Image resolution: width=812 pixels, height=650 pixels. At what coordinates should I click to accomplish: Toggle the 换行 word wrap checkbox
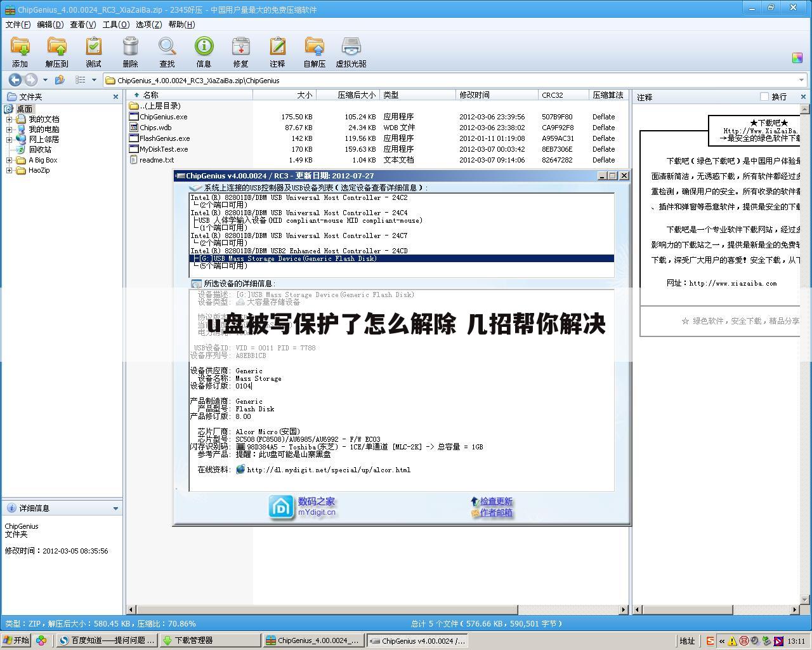coord(764,96)
